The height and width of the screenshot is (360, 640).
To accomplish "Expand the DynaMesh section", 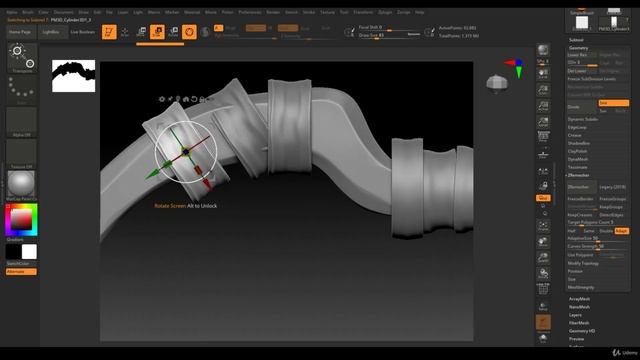I will 578,159.
